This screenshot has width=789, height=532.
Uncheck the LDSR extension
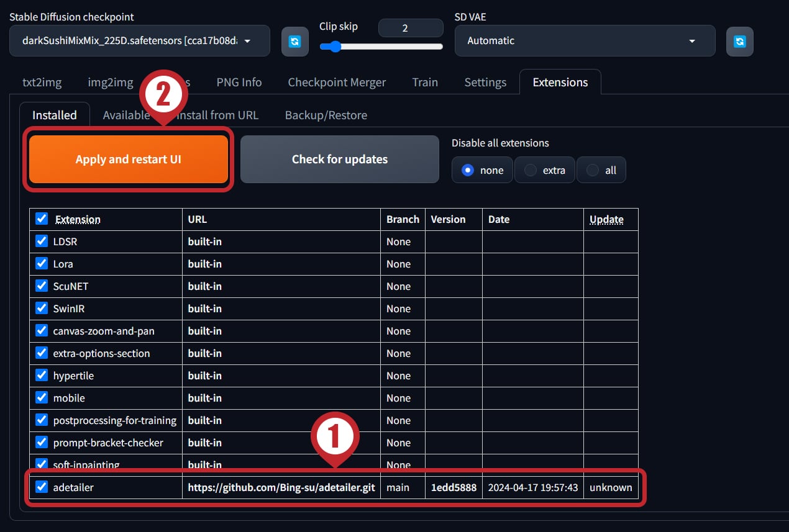[42, 241]
